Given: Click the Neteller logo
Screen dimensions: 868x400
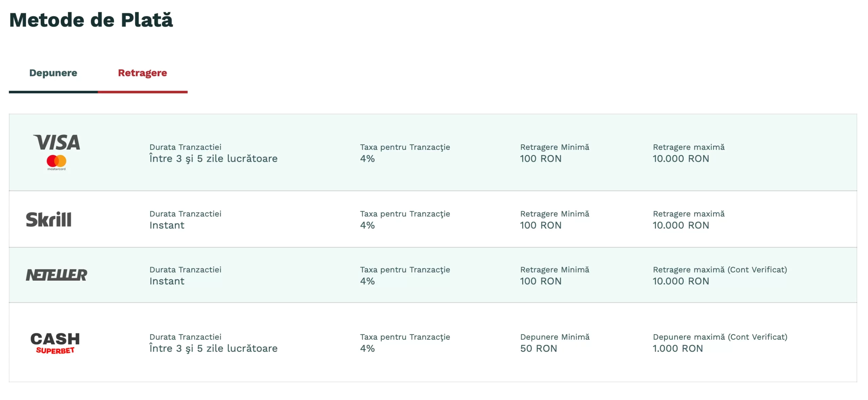Looking at the screenshot, I should [56, 275].
